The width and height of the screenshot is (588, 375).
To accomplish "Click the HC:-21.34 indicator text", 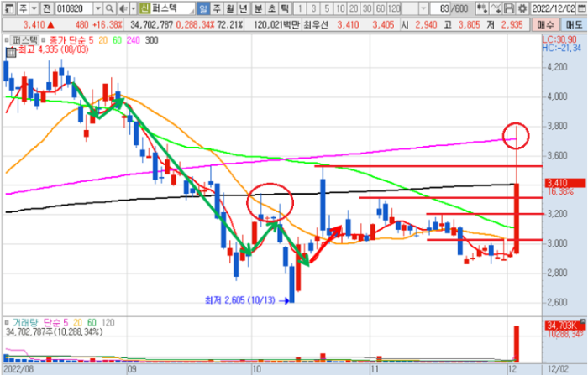I will pos(562,48).
